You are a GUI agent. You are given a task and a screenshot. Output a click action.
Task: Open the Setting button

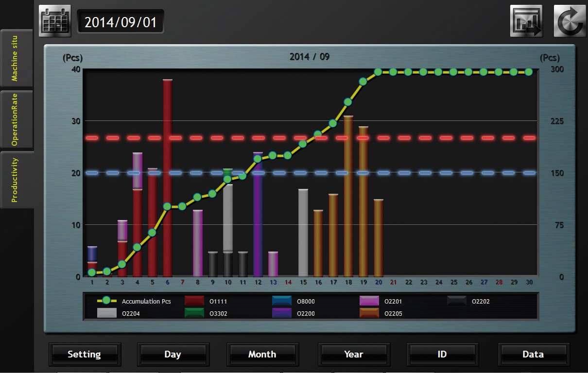pyautogui.click(x=85, y=354)
